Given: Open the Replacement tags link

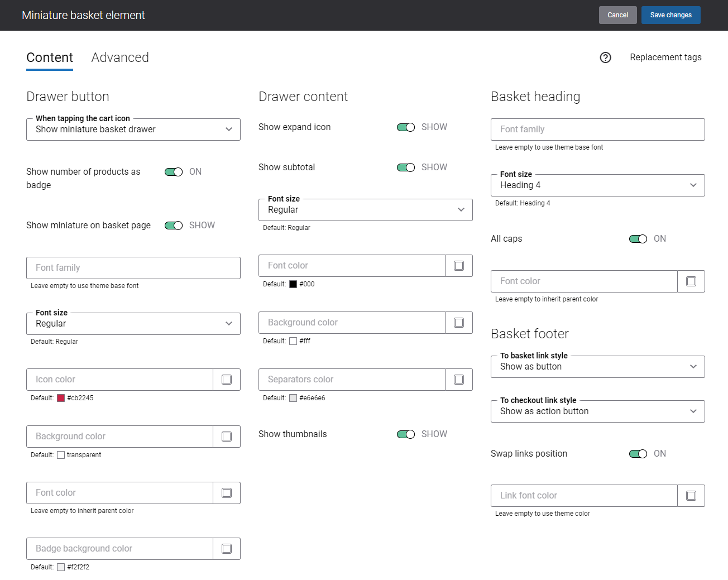Looking at the screenshot, I should [x=665, y=57].
